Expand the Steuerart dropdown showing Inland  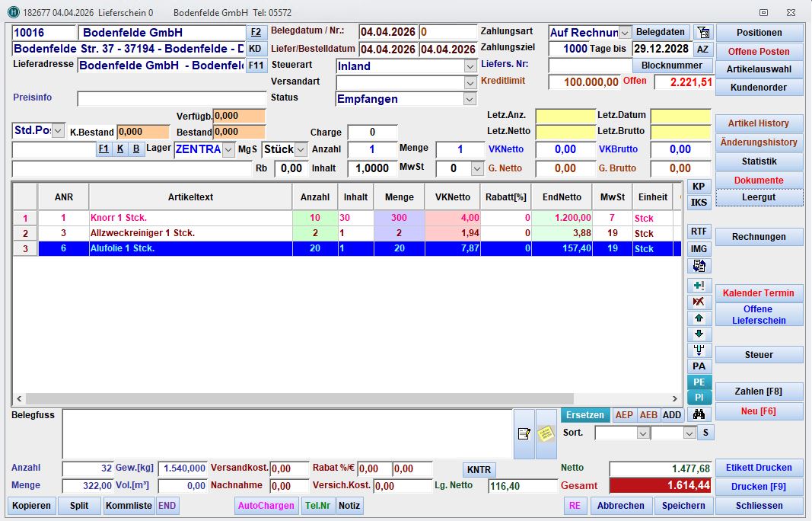[470, 66]
